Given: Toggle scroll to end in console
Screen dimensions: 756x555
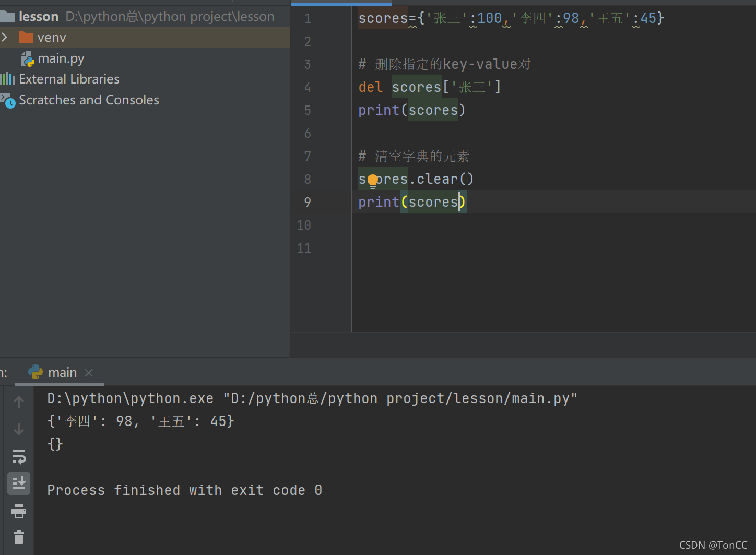Looking at the screenshot, I should click(19, 483).
